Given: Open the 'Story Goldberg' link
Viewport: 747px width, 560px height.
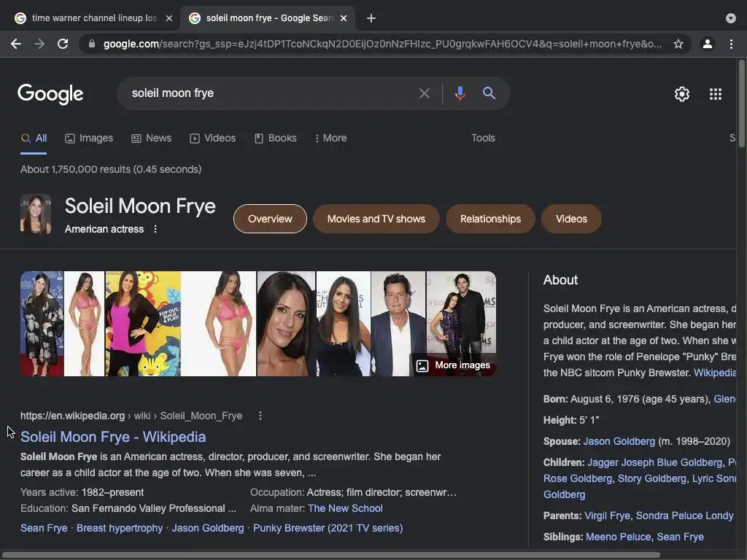Looking at the screenshot, I should 651,478.
